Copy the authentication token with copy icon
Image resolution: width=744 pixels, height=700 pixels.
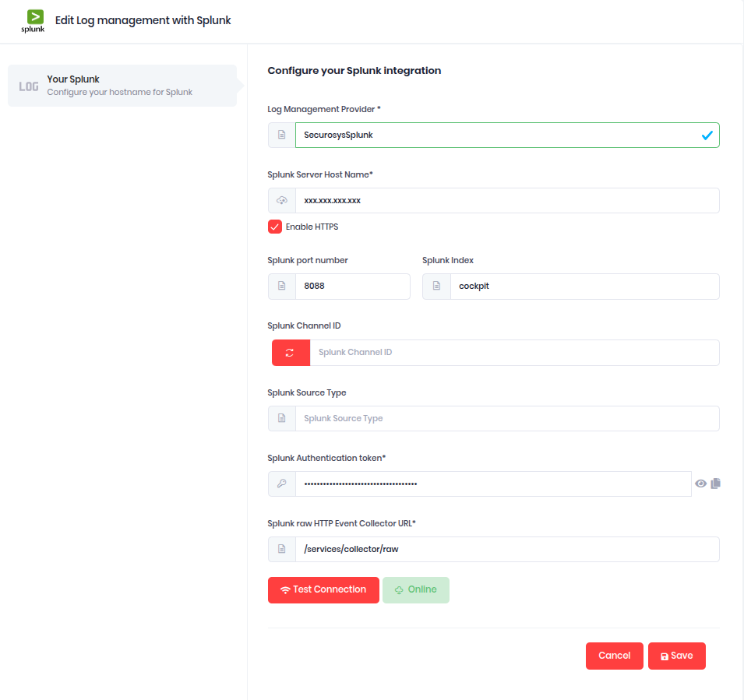coord(716,484)
